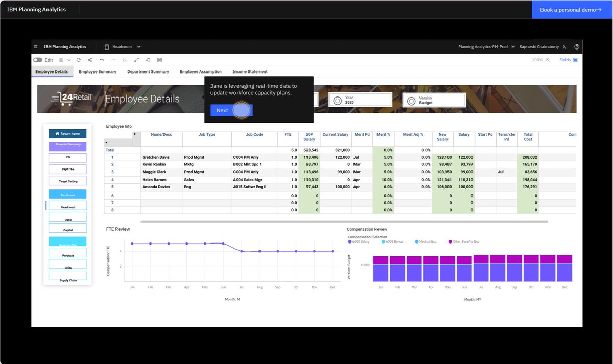Toggle the Edit mode switch
The height and width of the screenshot is (364, 613).
click(38, 60)
